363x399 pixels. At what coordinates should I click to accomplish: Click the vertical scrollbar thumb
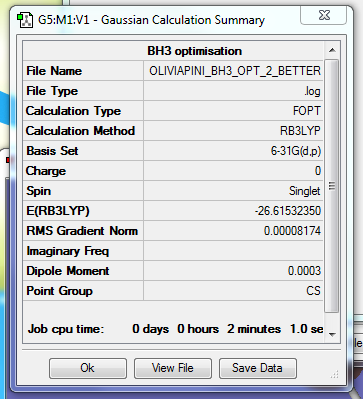pyautogui.click(x=332, y=186)
